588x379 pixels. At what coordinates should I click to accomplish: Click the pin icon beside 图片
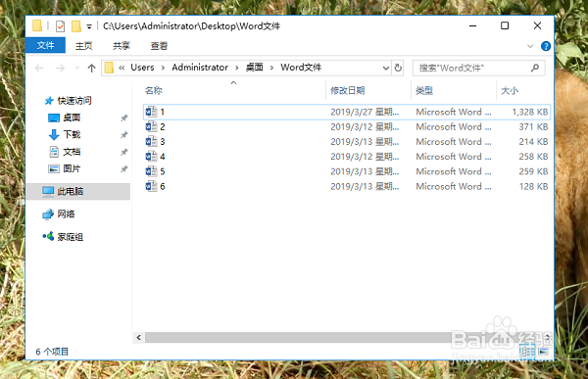click(123, 169)
